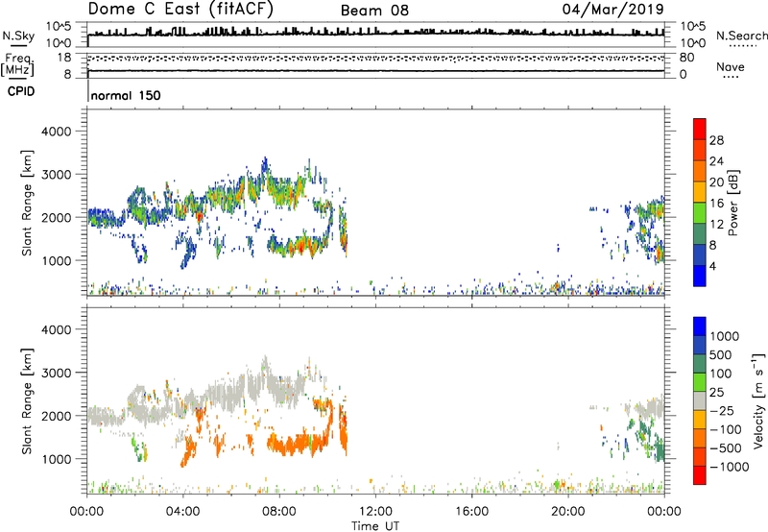Click the 'Time UT' axis label
This screenshot has width=768, height=532.
click(375, 526)
